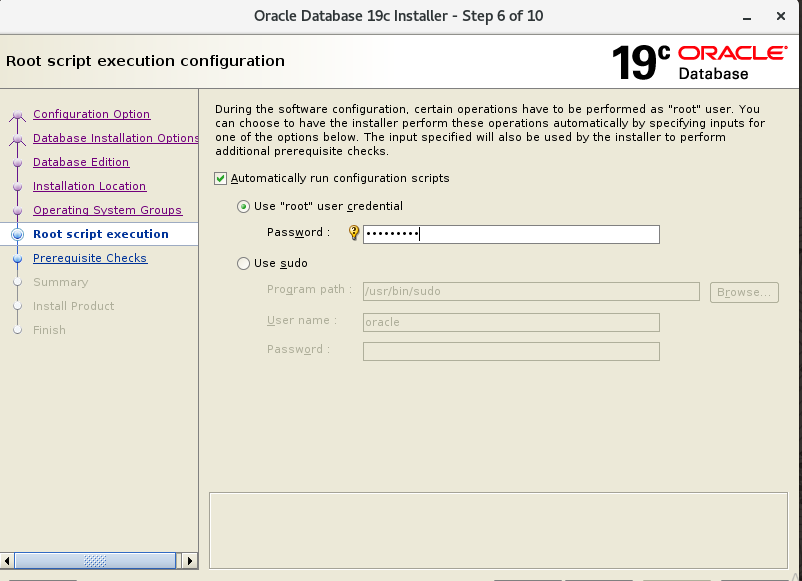Click the disabled Summary step

pyautogui.click(x=60, y=282)
